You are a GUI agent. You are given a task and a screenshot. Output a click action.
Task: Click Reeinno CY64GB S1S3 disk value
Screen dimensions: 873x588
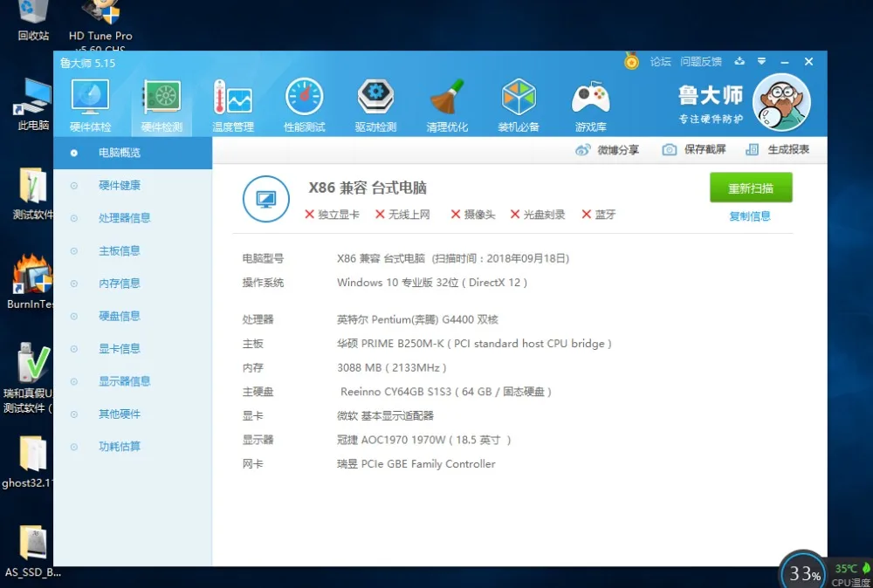pos(445,392)
